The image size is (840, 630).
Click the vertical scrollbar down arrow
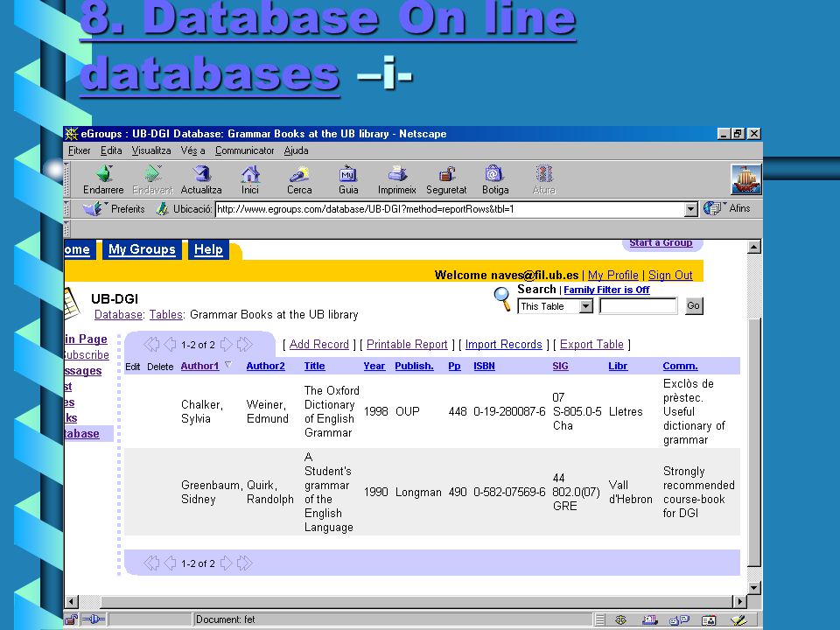[753, 588]
